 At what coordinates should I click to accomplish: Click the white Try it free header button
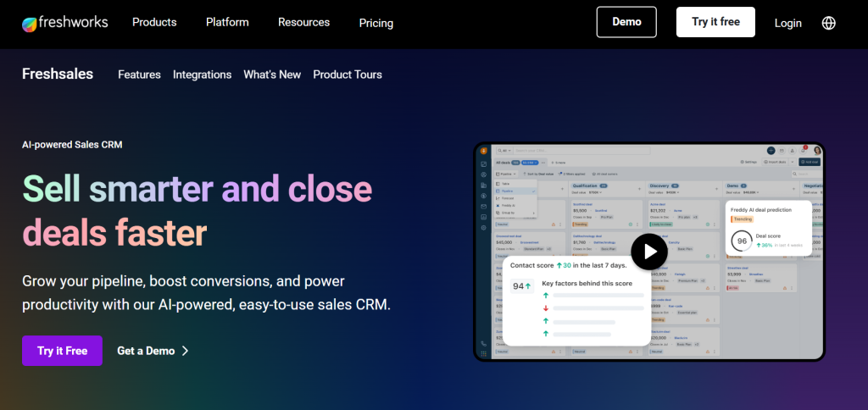(715, 22)
